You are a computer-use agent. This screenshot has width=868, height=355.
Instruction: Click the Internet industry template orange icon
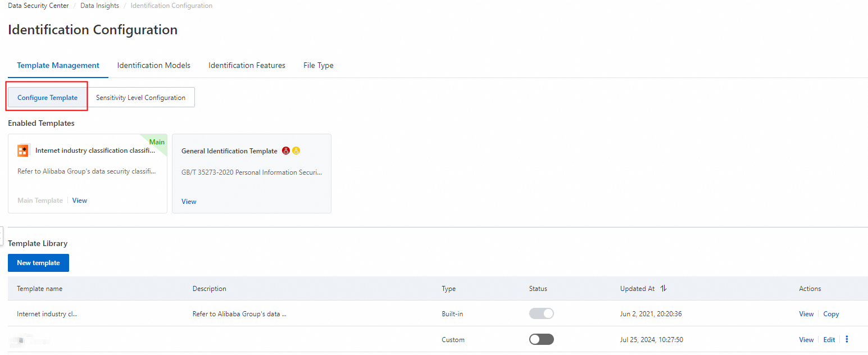pos(22,151)
